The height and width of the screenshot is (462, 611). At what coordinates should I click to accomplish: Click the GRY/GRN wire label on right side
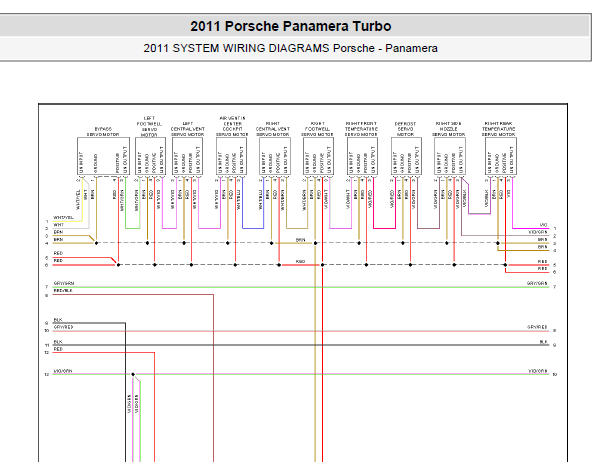click(x=537, y=283)
